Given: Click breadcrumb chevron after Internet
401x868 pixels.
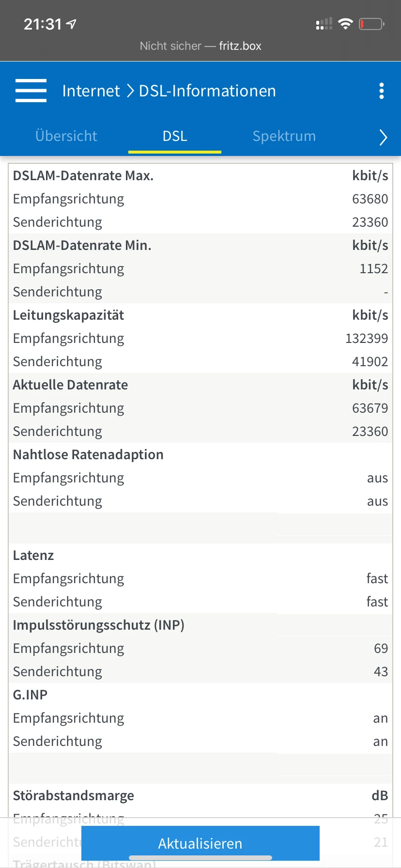Looking at the screenshot, I should click(x=130, y=91).
